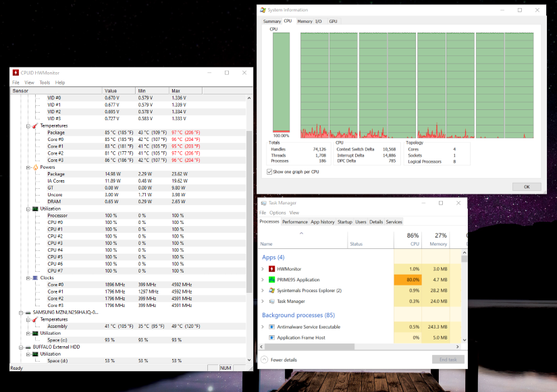Expand the PRIME95 Application process row
557x392 pixels.
pos(263,279)
